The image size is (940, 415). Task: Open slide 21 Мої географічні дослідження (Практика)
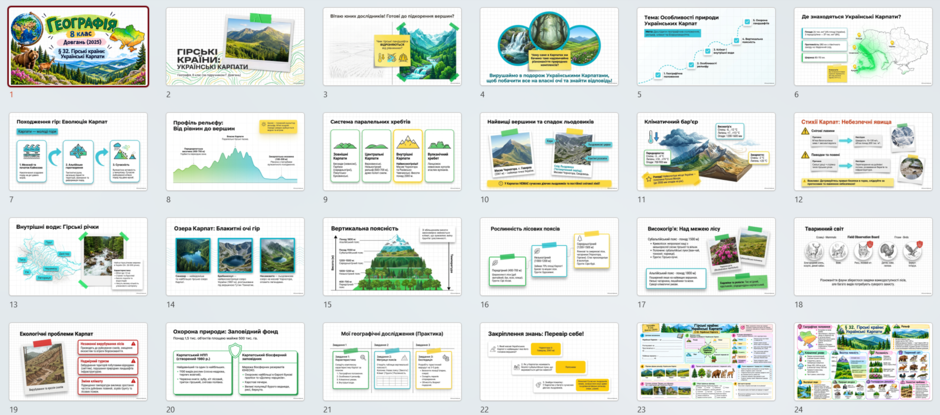pyautogui.click(x=392, y=362)
